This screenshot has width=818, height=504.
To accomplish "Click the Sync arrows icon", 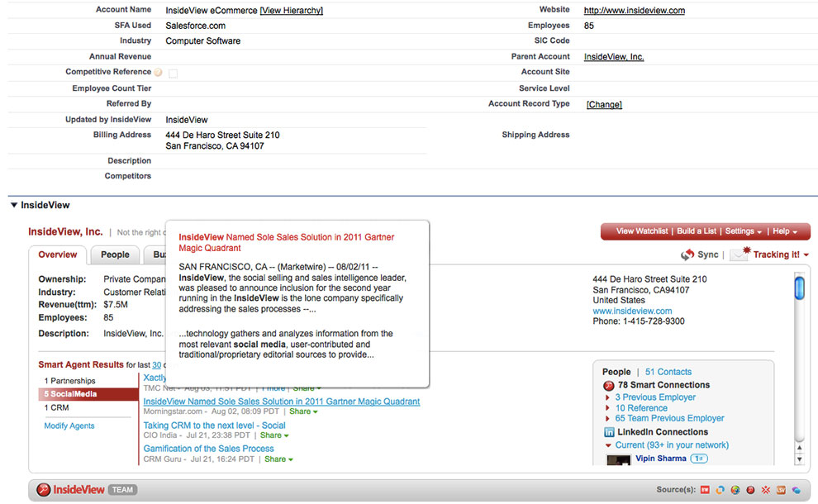I will 687,254.
